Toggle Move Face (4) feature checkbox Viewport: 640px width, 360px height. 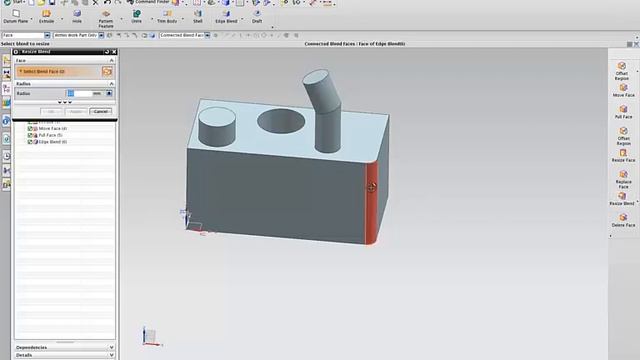[30, 129]
